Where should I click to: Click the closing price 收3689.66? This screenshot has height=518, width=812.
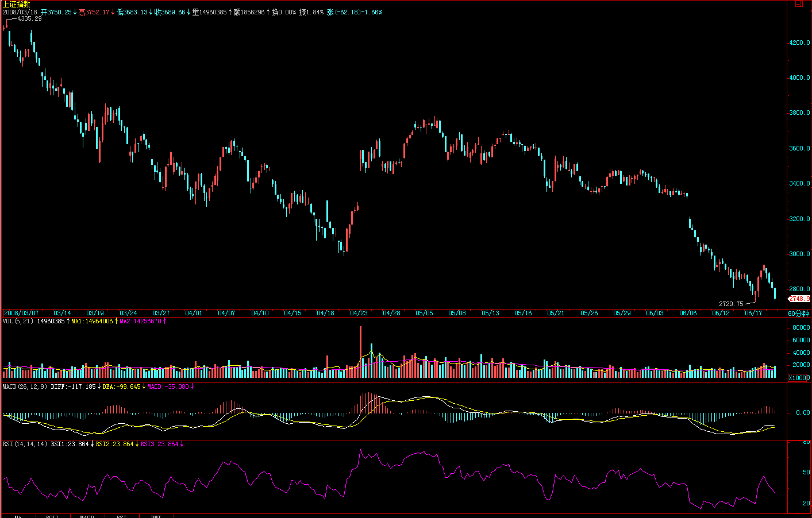tap(170, 12)
